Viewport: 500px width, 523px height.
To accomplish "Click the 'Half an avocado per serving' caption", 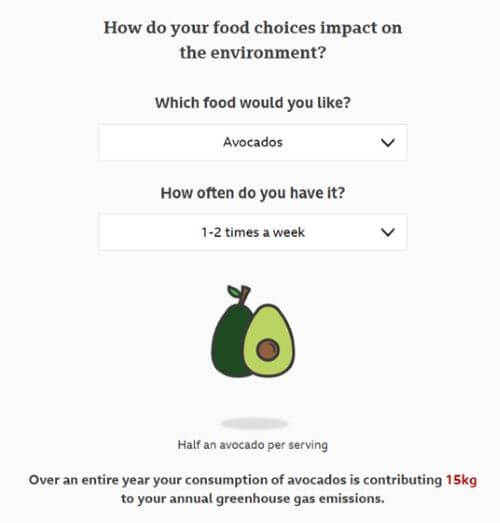I will click(x=253, y=445).
